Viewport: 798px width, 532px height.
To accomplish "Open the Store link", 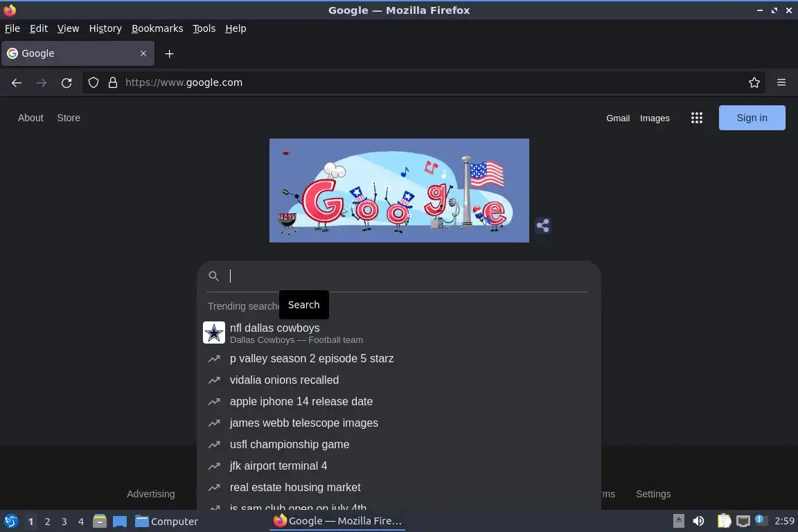I will (x=69, y=118).
